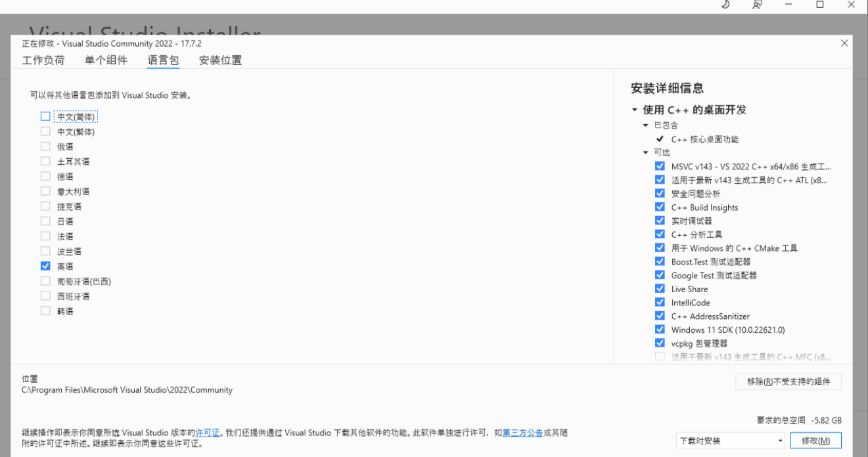Screen dimensions: 868x457
Task: Switch to 工作负荷 tab
Action: [x=43, y=60]
